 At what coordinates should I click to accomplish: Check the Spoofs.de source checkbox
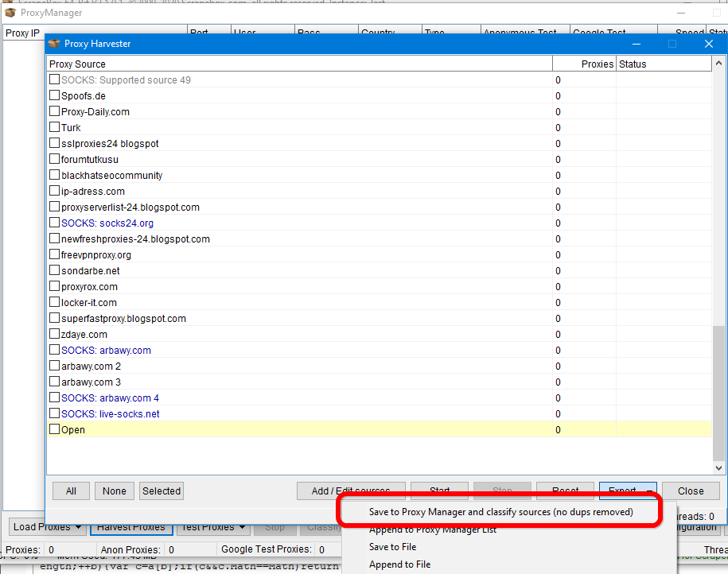54,95
